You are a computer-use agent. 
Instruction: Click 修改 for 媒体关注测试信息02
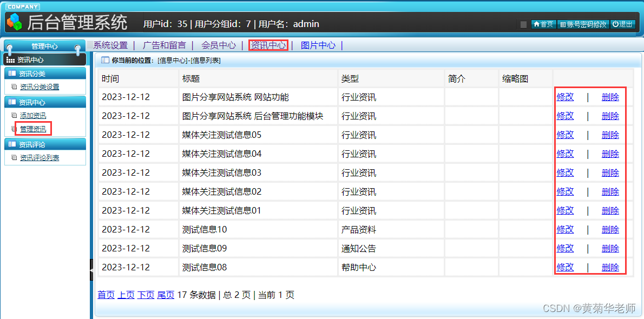565,192
